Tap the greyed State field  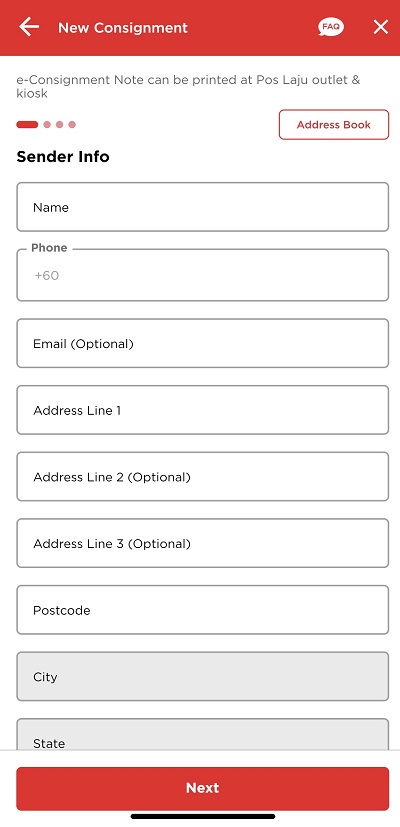[203, 734]
